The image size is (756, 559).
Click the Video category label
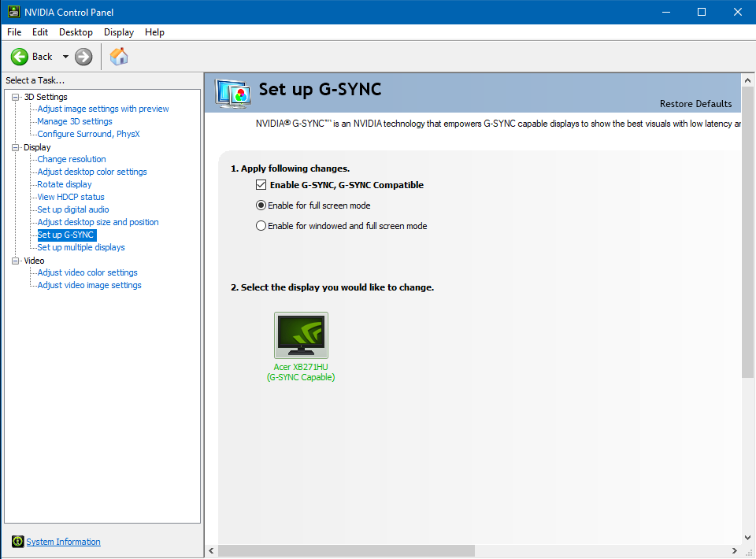point(34,261)
